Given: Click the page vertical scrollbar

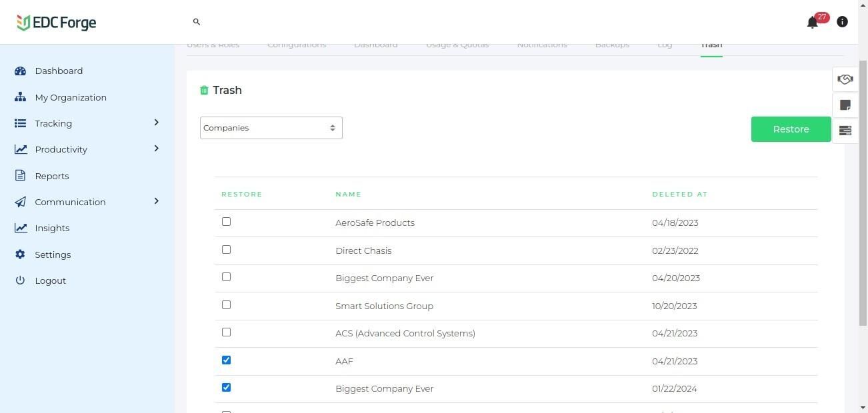Looking at the screenshot, I should pos(863,200).
